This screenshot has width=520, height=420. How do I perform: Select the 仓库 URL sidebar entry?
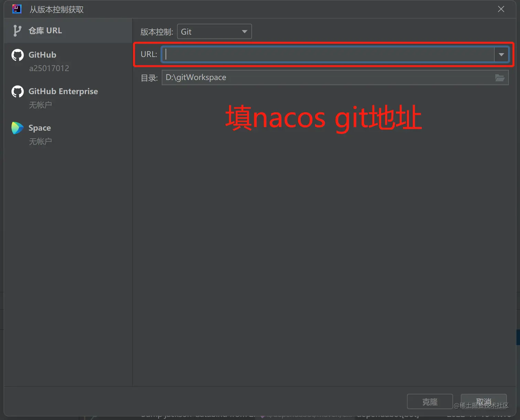pyautogui.click(x=68, y=31)
